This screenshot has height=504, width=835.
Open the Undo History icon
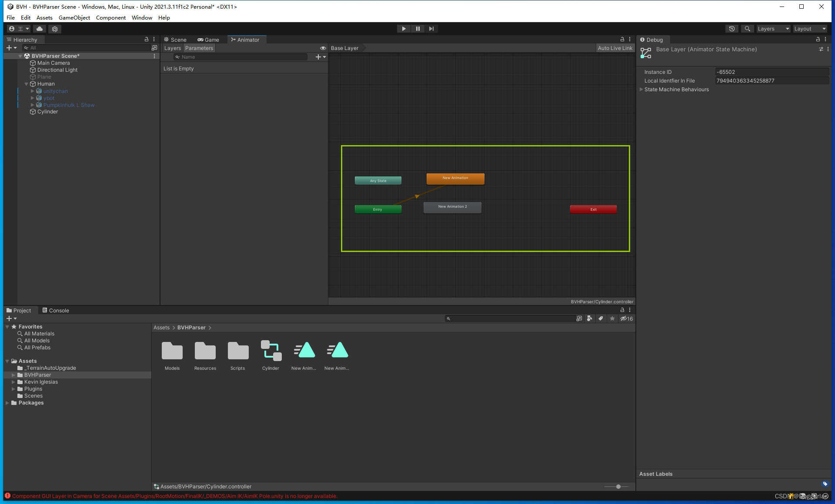[732, 29]
